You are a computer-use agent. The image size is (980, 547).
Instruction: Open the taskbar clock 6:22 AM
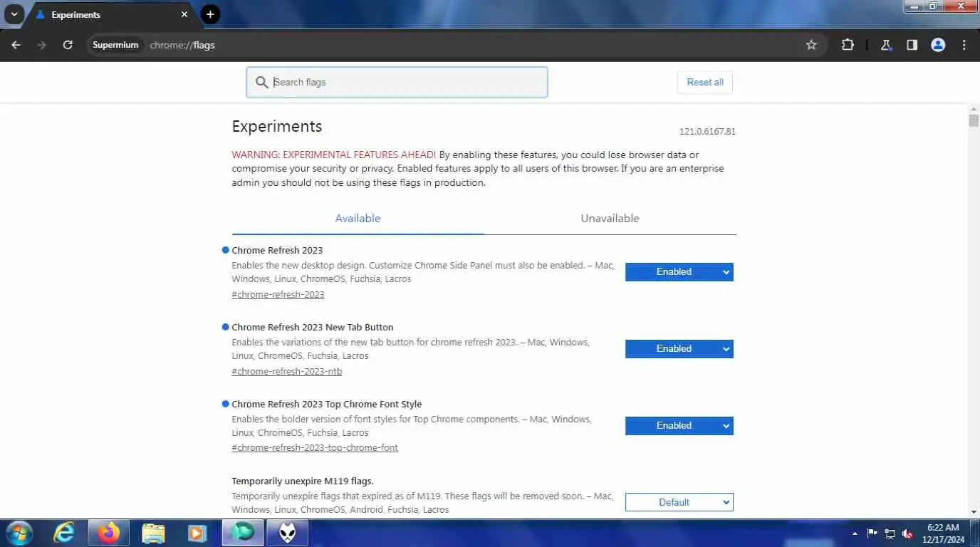tap(943, 533)
